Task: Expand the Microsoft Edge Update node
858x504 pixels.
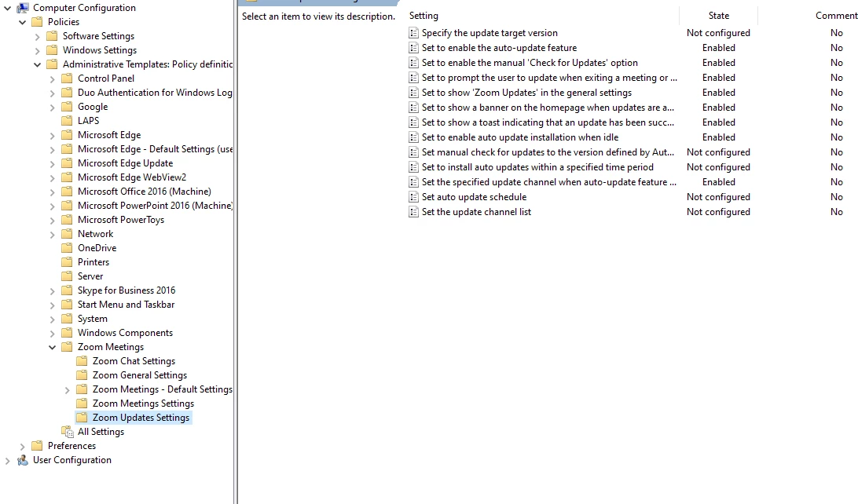Action: pos(52,164)
